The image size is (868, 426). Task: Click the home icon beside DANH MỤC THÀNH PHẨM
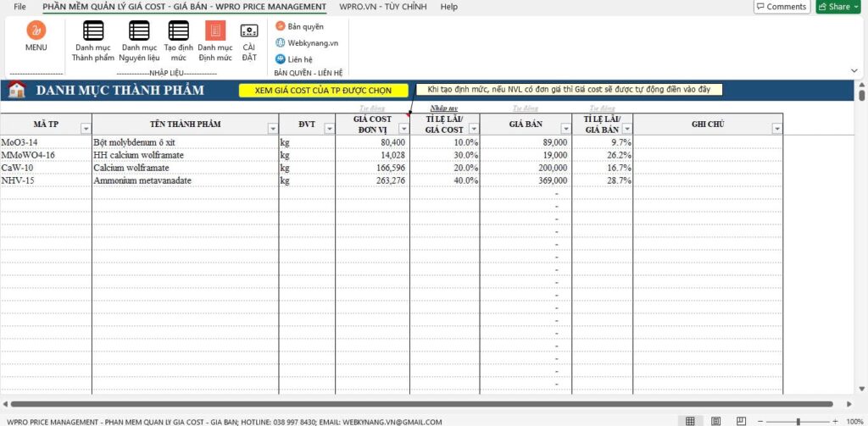coord(16,90)
